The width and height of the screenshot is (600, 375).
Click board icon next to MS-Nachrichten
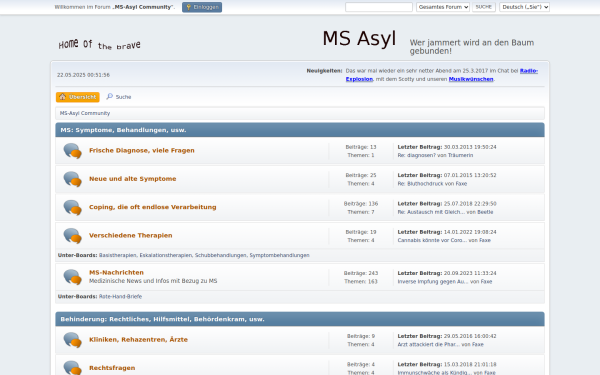pyautogui.click(x=72, y=277)
